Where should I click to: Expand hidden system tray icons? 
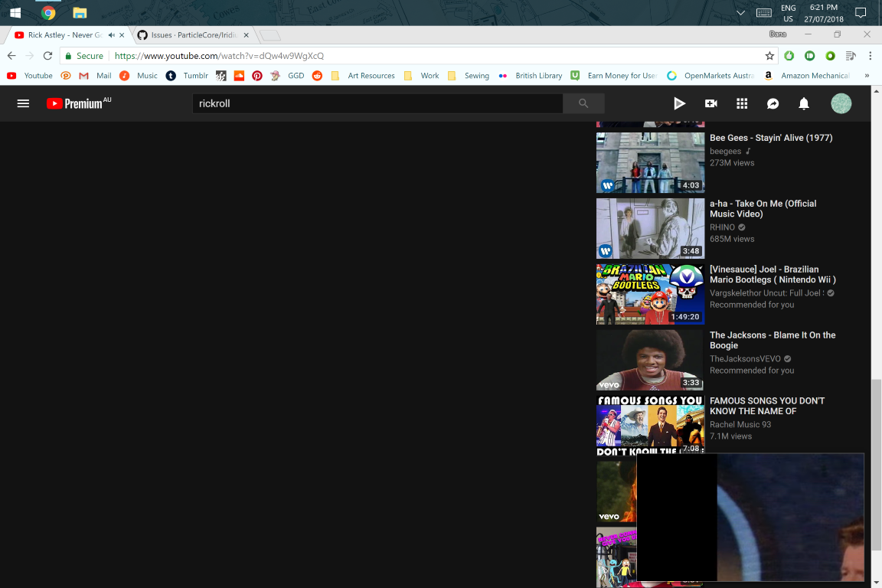(740, 11)
